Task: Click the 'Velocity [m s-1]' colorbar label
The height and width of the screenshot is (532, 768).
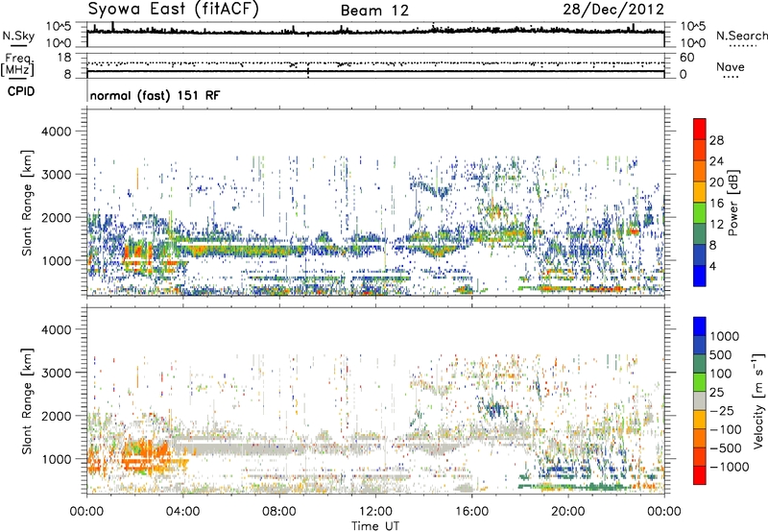Action: click(x=758, y=400)
